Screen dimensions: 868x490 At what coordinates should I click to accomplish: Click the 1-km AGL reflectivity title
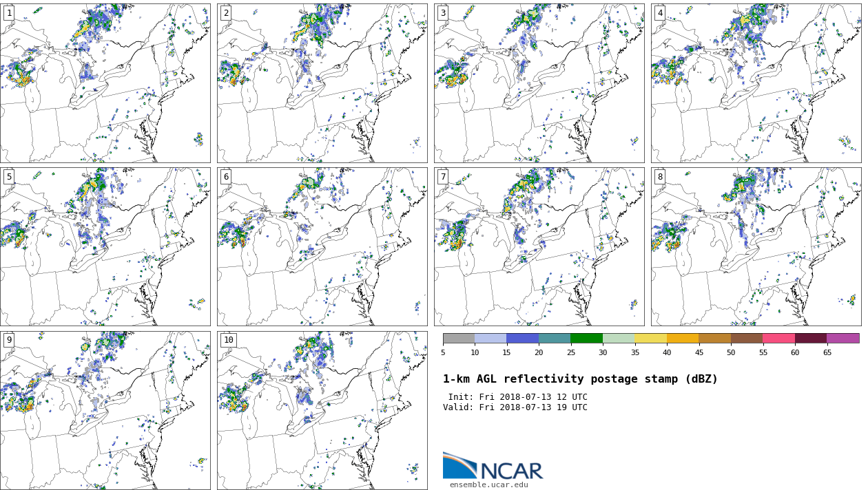tap(580, 379)
